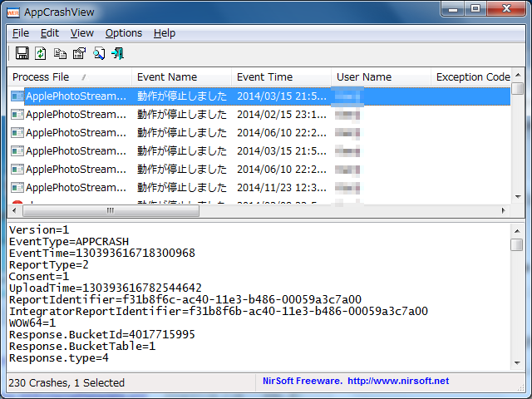
Task: Sort by the User Name column header
Action: pyautogui.click(x=381, y=77)
